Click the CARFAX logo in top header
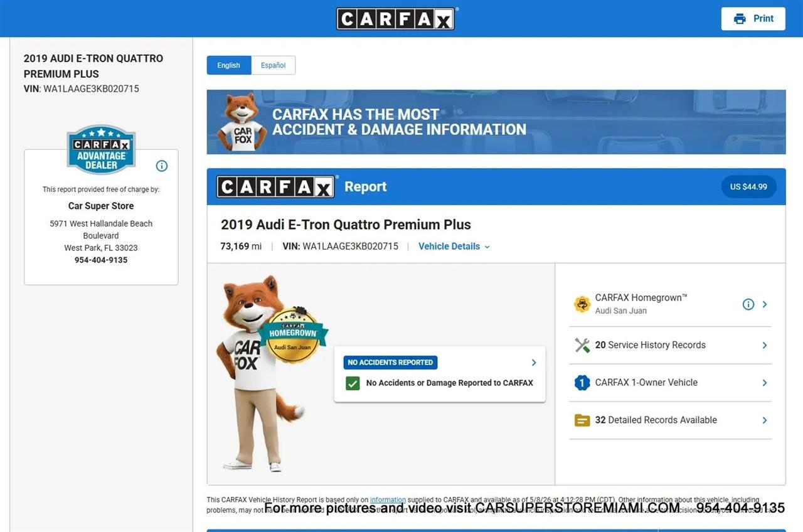 pyautogui.click(x=395, y=18)
